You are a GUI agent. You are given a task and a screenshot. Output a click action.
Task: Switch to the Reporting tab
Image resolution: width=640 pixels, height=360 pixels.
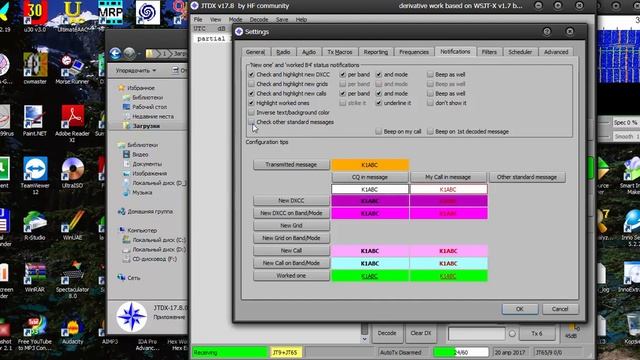pyautogui.click(x=376, y=52)
